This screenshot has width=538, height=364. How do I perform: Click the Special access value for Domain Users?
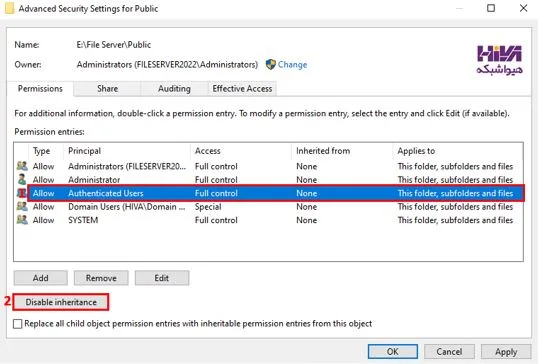tap(208, 207)
